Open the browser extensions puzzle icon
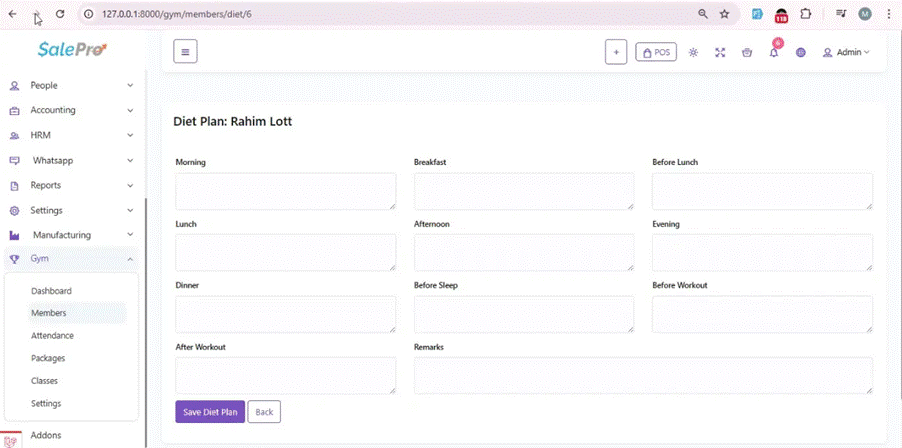The image size is (902, 448). pos(806,14)
